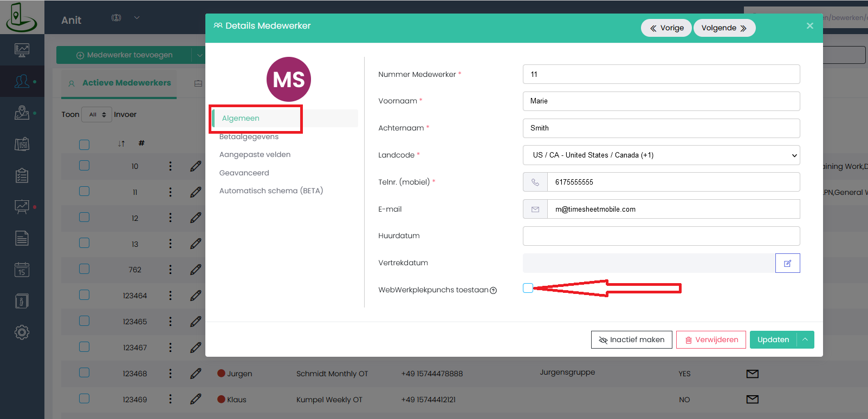Switch to Betaalgegevens section
The width and height of the screenshot is (868, 419).
pyautogui.click(x=249, y=137)
